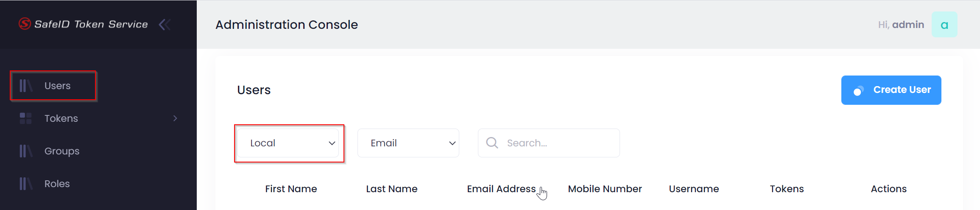Viewport: 980px width, 210px height.
Task: Click the search magnifier icon
Action: 492,143
